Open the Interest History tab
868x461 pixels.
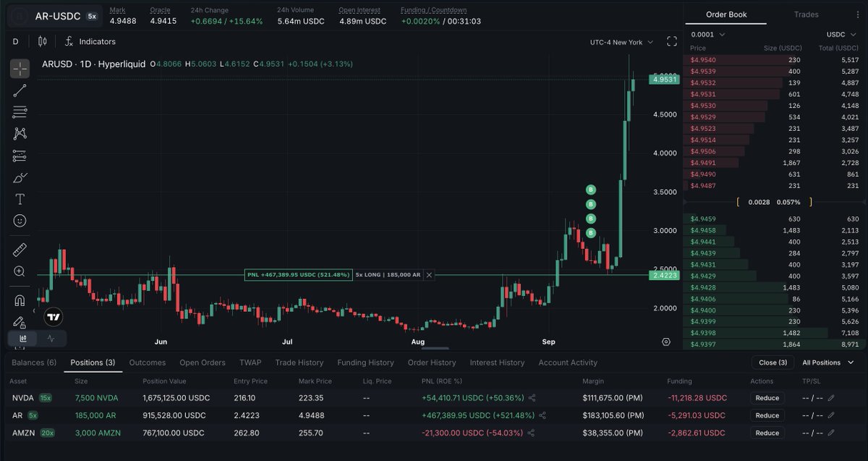(497, 363)
